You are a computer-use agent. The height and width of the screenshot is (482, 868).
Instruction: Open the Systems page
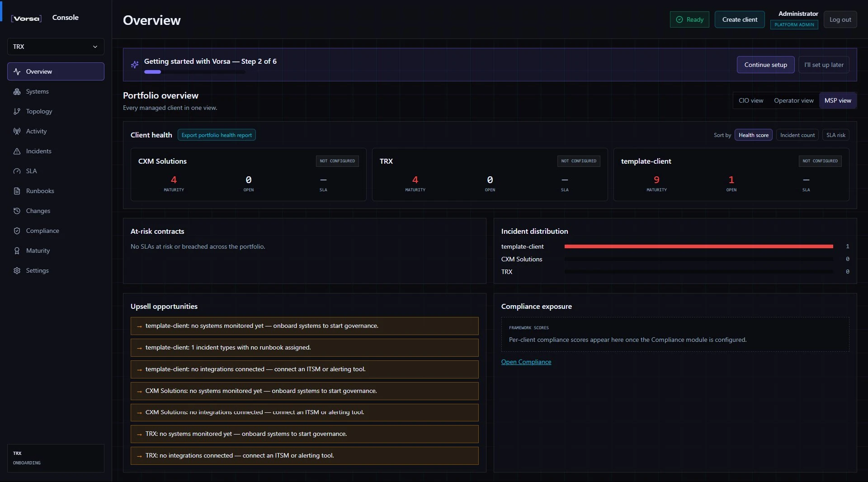point(56,91)
